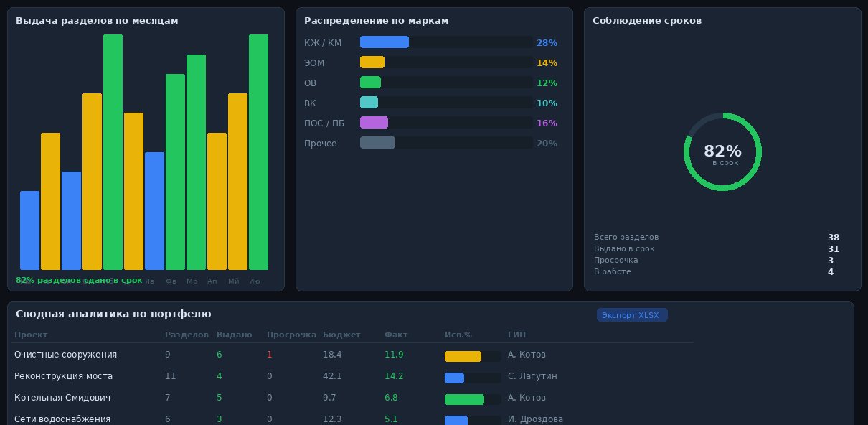
Task: Click the green Мр month bar
Action: (196, 162)
